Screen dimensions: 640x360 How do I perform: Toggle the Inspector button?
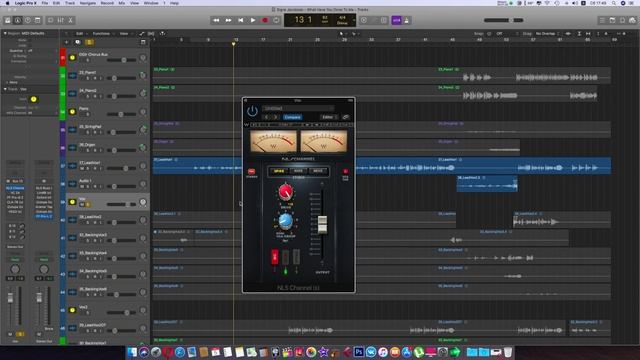[18, 20]
